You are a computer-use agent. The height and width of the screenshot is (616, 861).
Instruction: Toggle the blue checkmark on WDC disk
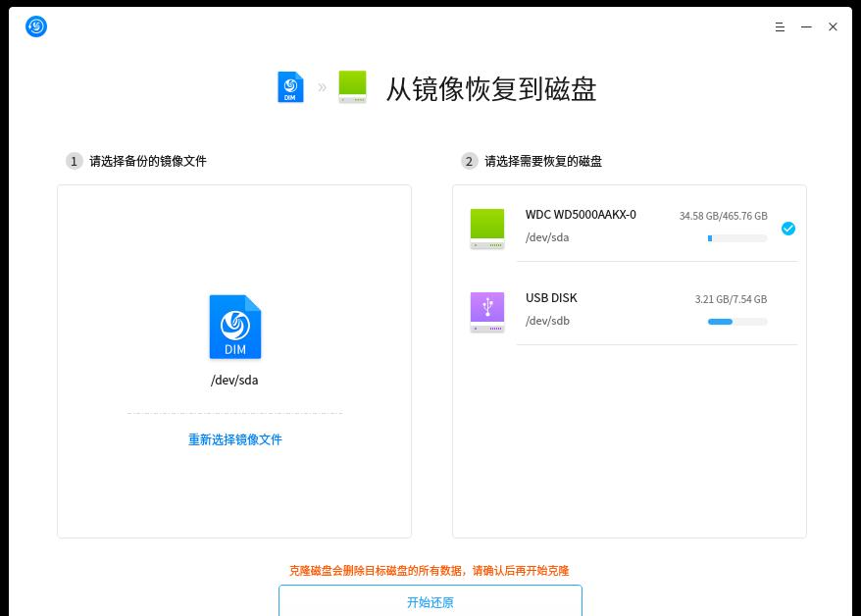click(x=787, y=229)
